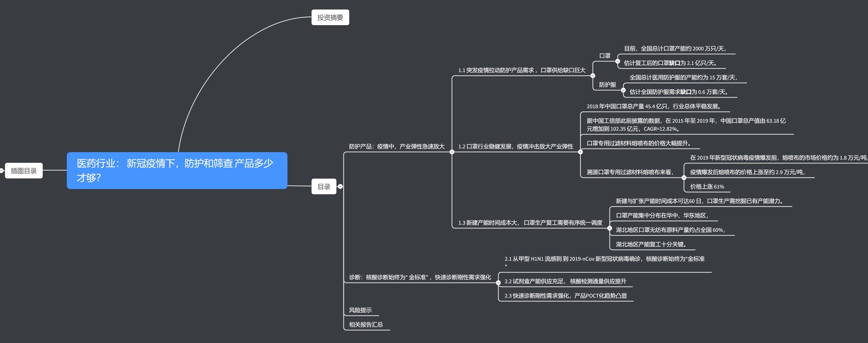This screenshot has height=343, width=868.
Task: Collapse the 诊断 branch minus toggle
Action: (498, 283)
